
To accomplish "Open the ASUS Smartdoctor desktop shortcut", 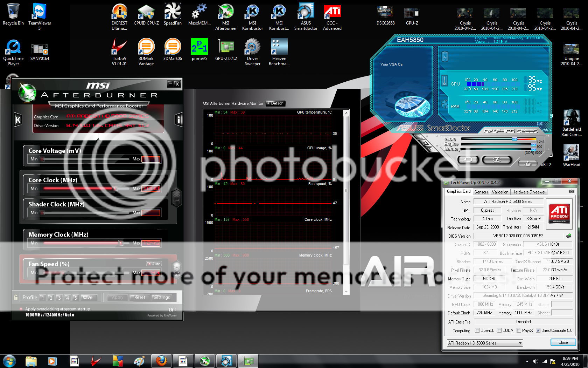I will click(306, 17).
